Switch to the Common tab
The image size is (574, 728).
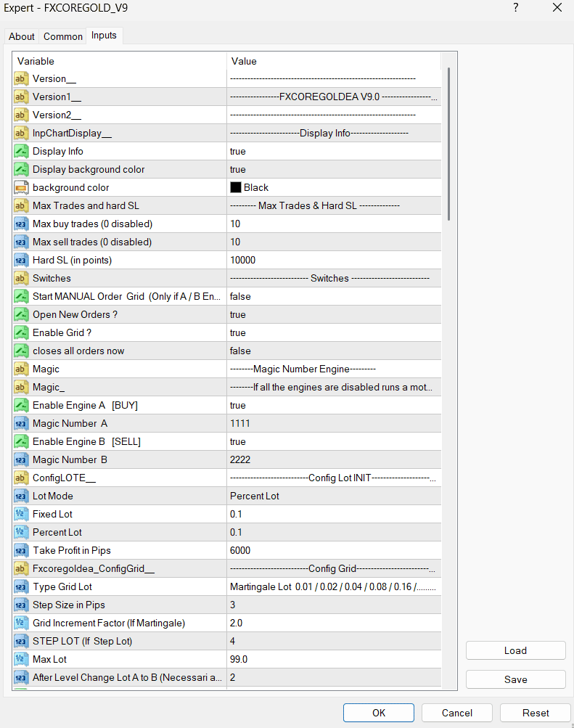[x=63, y=36]
